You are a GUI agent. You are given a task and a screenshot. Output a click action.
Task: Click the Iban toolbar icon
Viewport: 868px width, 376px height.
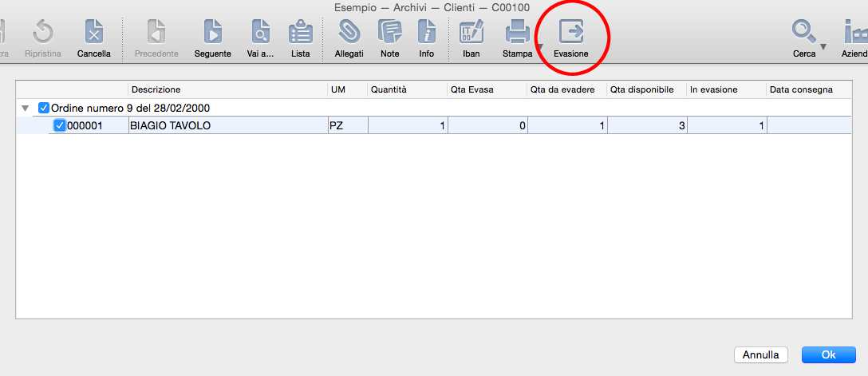click(471, 32)
